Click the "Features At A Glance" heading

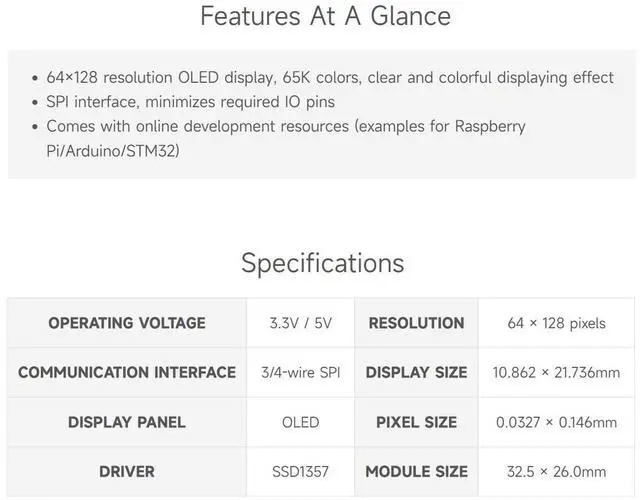325,17
